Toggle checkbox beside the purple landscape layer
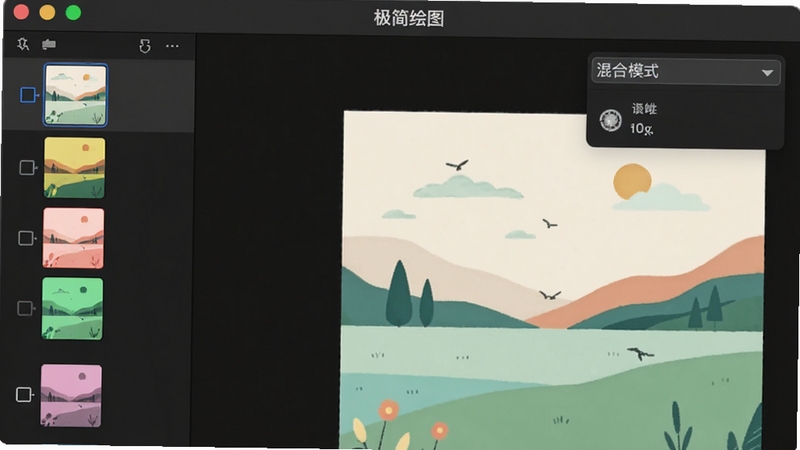The height and width of the screenshot is (450, 800). point(23,394)
